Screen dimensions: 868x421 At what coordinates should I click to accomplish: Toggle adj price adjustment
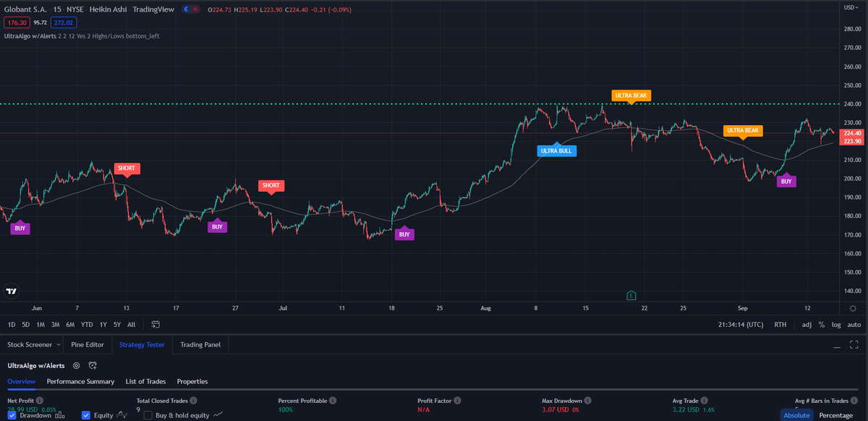807,325
